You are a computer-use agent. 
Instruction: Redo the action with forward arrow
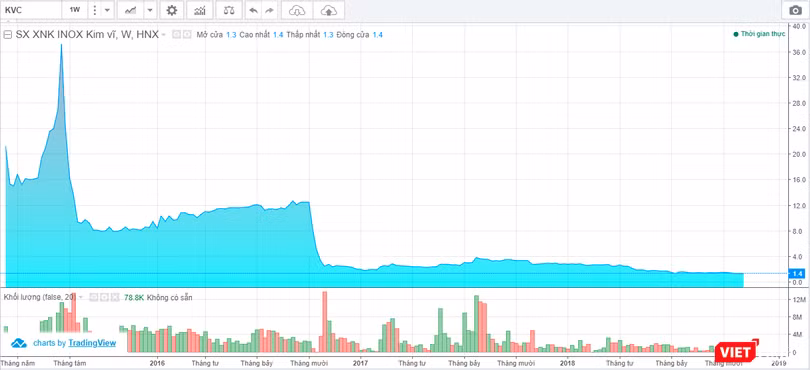click(269, 10)
